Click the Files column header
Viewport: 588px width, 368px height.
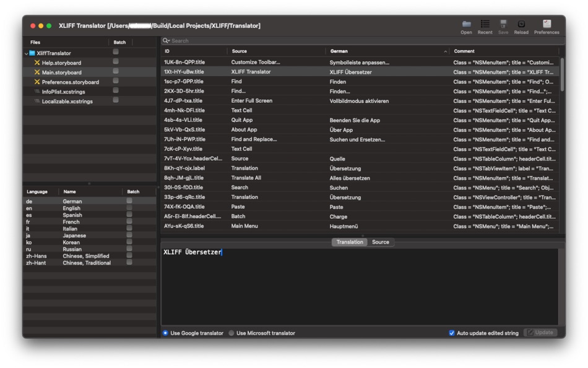[66, 42]
